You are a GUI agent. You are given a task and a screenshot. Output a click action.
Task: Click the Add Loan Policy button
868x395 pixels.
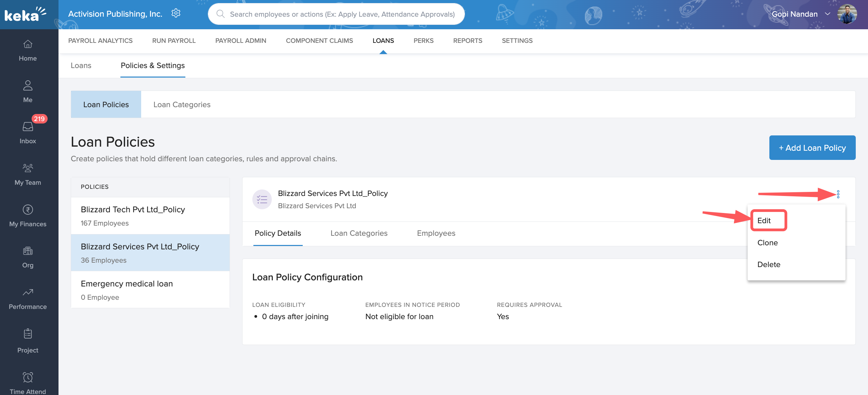point(812,148)
